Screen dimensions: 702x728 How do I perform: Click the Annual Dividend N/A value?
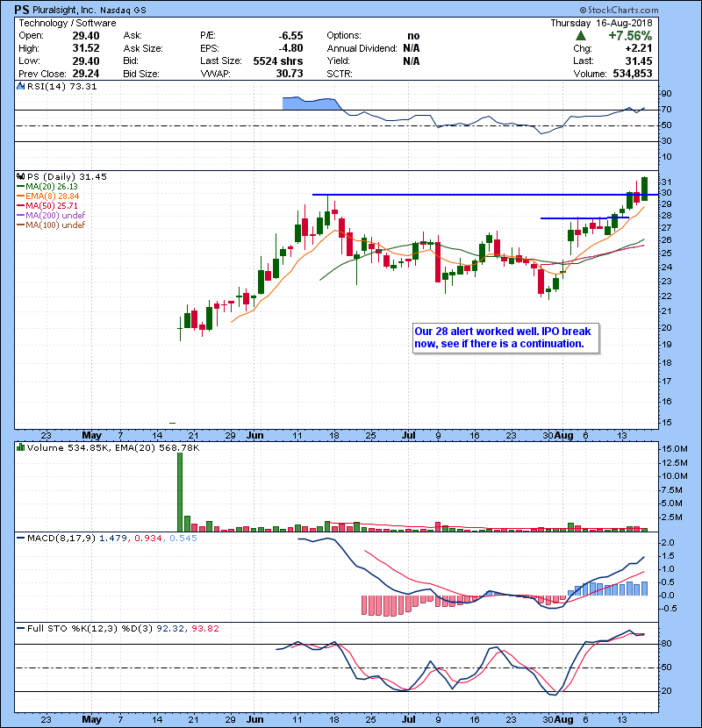click(x=412, y=48)
